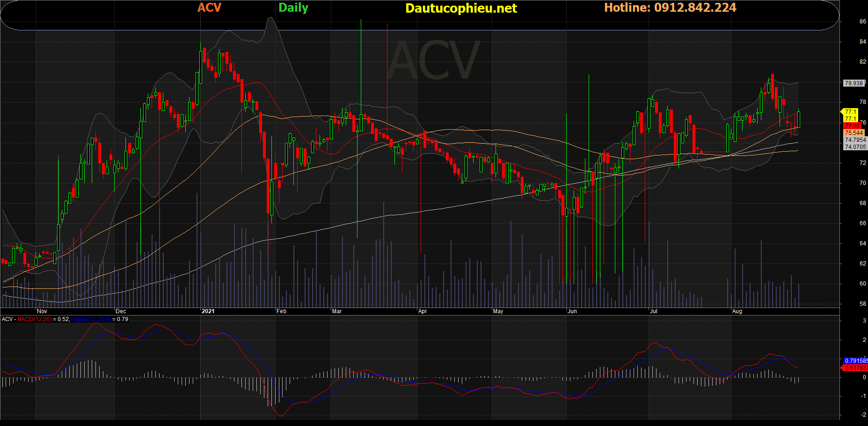The height and width of the screenshot is (426, 868).
Task: Click the Nov label on time axis
Action: pyautogui.click(x=42, y=311)
